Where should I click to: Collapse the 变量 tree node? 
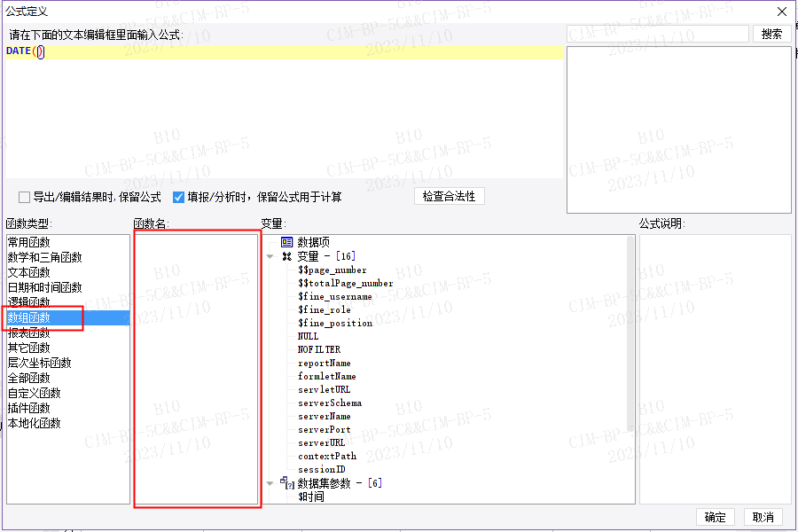[270, 256]
